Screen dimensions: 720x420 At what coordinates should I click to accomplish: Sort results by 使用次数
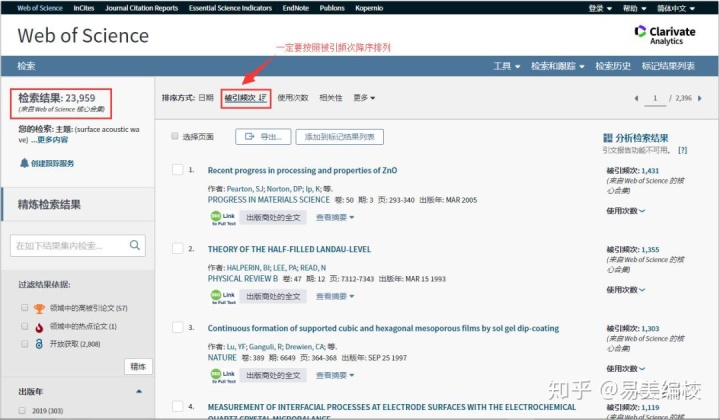(293, 98)
